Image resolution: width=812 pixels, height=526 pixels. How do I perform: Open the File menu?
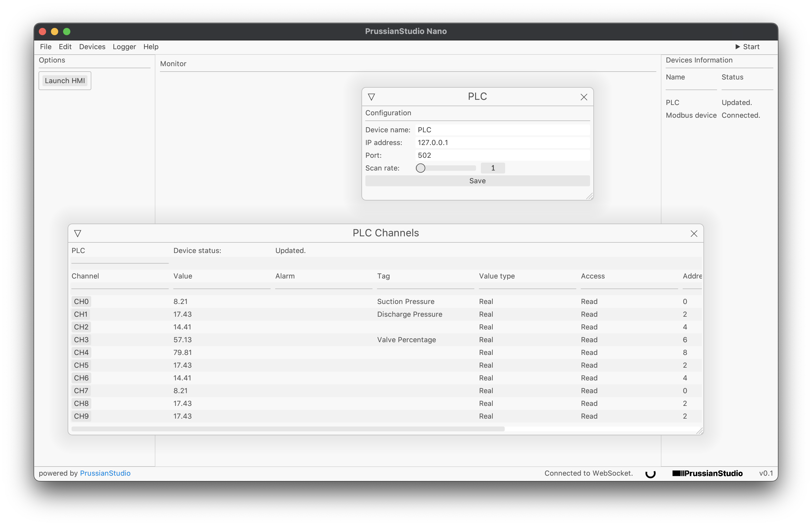tap(46, 47)
